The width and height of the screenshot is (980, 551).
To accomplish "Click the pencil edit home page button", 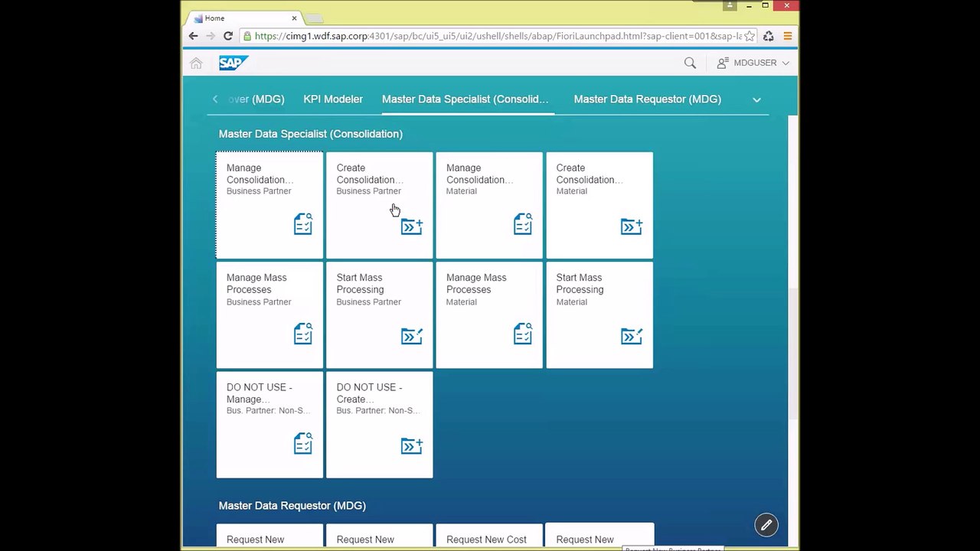I will point(766,525).
